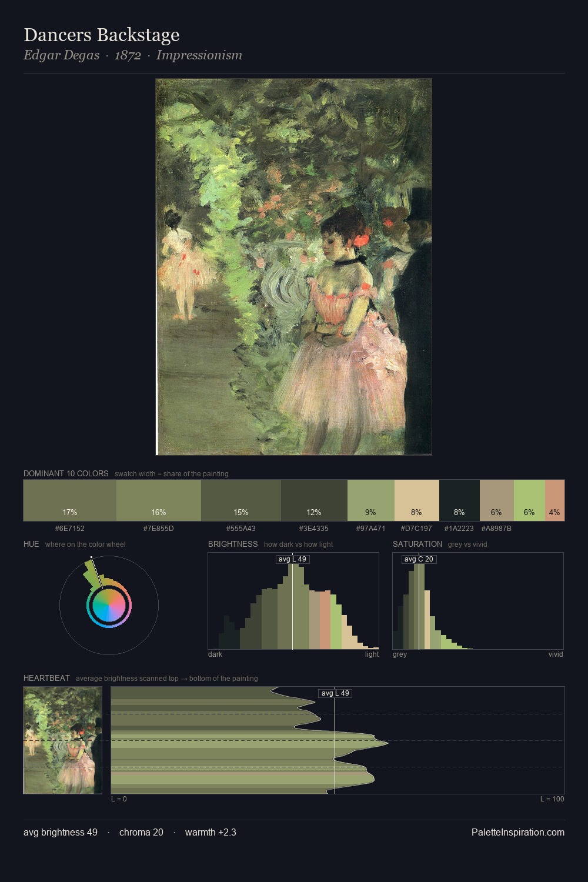Click the "Dancers Backstage" title
The width and height of the screenshot is (588, 882).
102,35
